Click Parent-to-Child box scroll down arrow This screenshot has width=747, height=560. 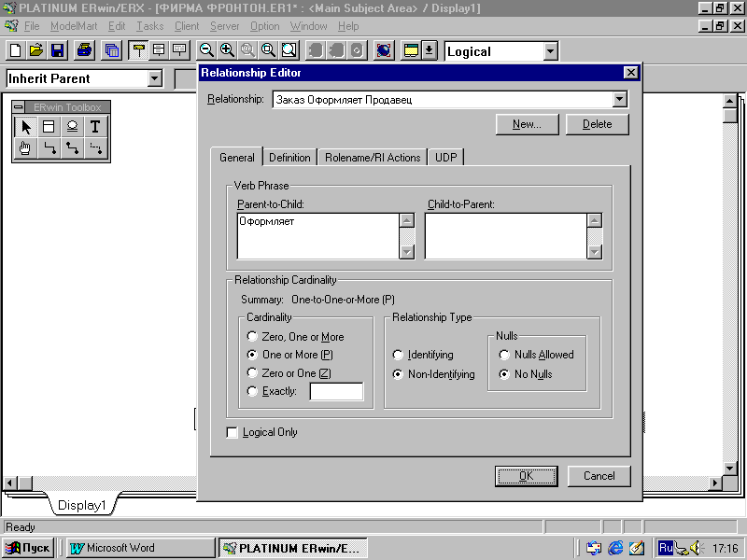pos(407,252)
